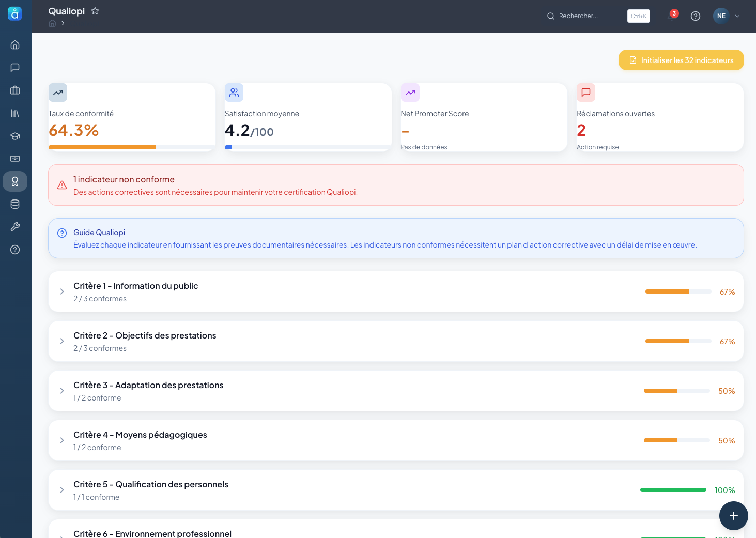The height and width of the screenshot is (538, 756).
Task: Click the Satisfaction moyenne progress bar
Action: click(308, 147)
